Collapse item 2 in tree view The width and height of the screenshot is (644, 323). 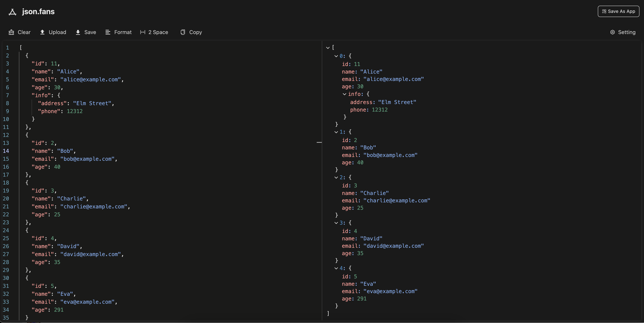coord(336,178)
